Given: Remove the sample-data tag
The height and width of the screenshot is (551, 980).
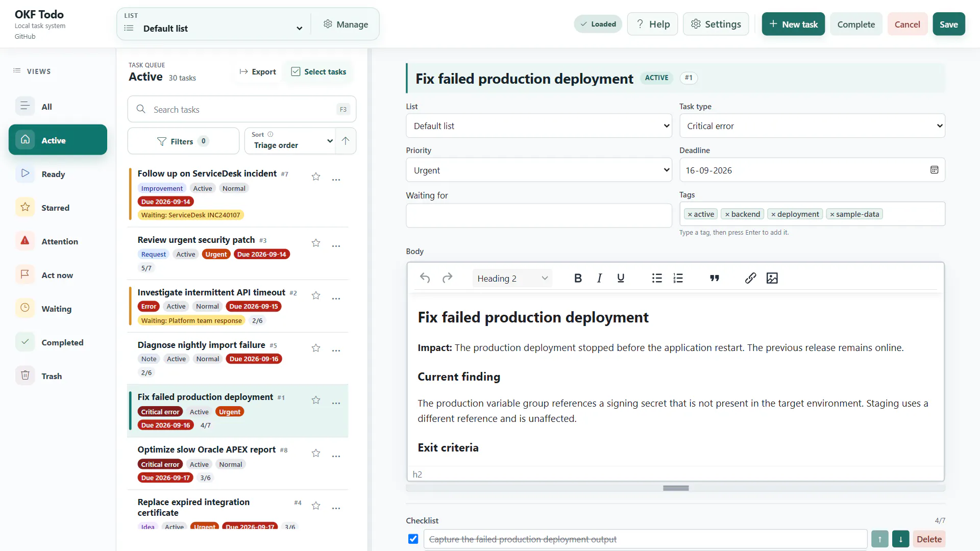Looking at the screenshot, I should [x=832, y=214].
